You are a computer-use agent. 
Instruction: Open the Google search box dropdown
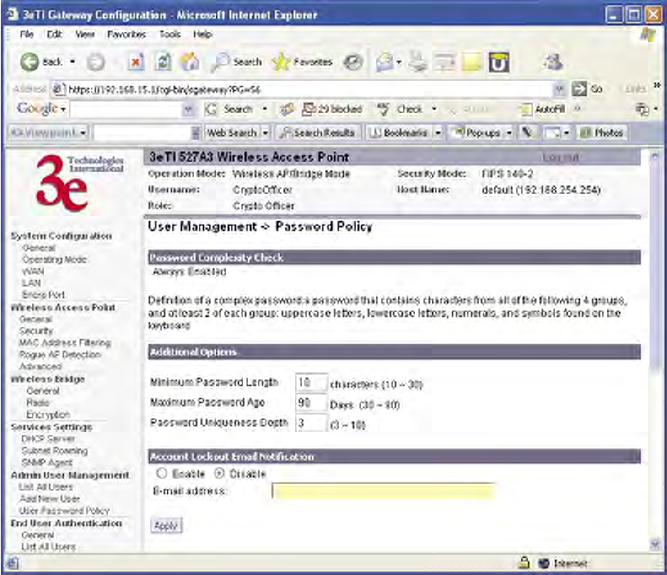point(188,110)
